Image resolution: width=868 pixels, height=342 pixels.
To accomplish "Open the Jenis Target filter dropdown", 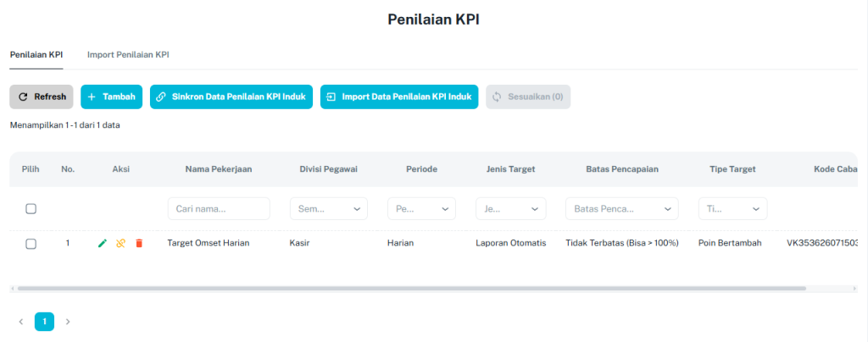I will [511, 209].
